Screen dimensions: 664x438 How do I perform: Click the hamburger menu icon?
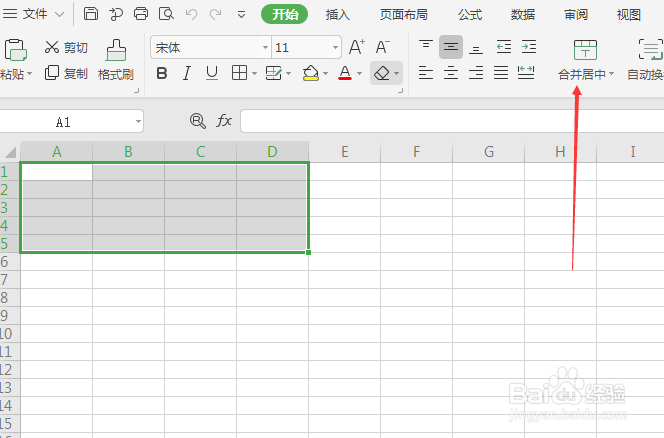pos(10,14)
